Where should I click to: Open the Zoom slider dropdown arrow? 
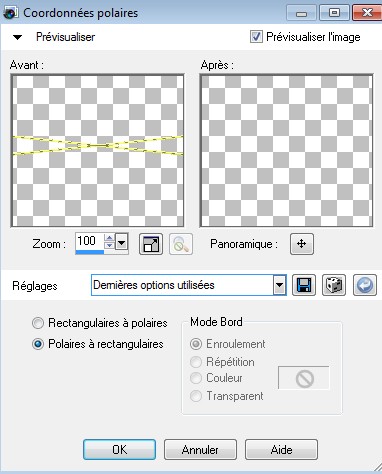[x=122, y=243]
